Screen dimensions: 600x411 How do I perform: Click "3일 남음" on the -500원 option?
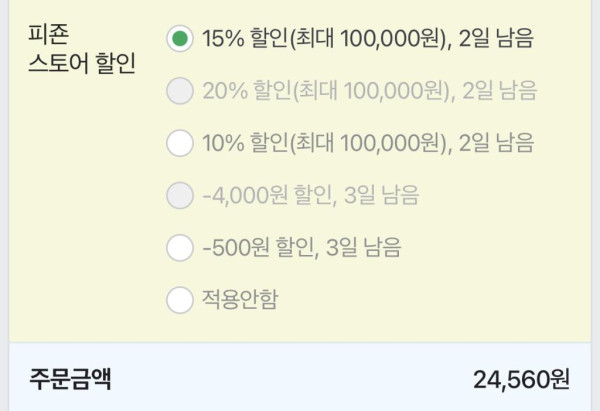pos(366,247)
